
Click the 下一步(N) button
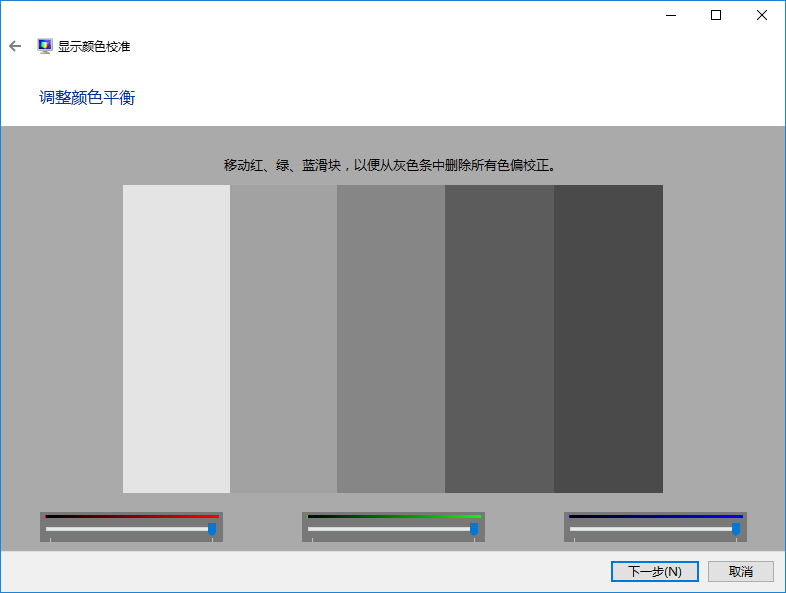tap(655, 571)
